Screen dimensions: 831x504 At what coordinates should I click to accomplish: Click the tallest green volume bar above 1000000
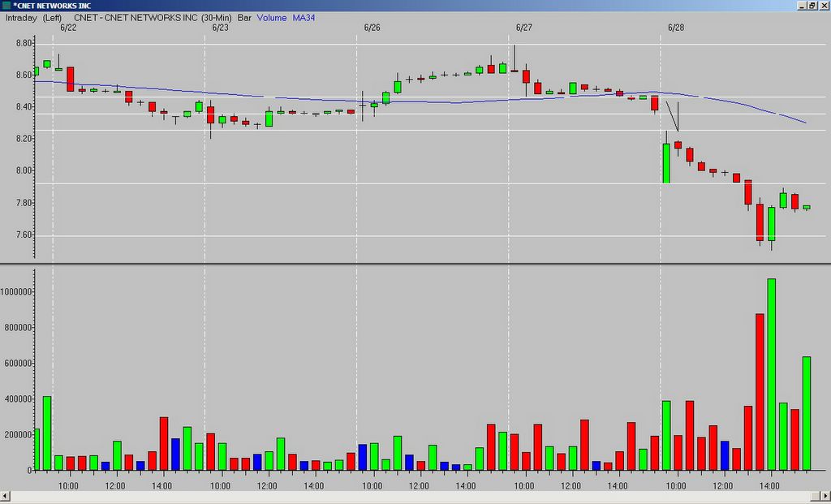(x=772, y=374)
